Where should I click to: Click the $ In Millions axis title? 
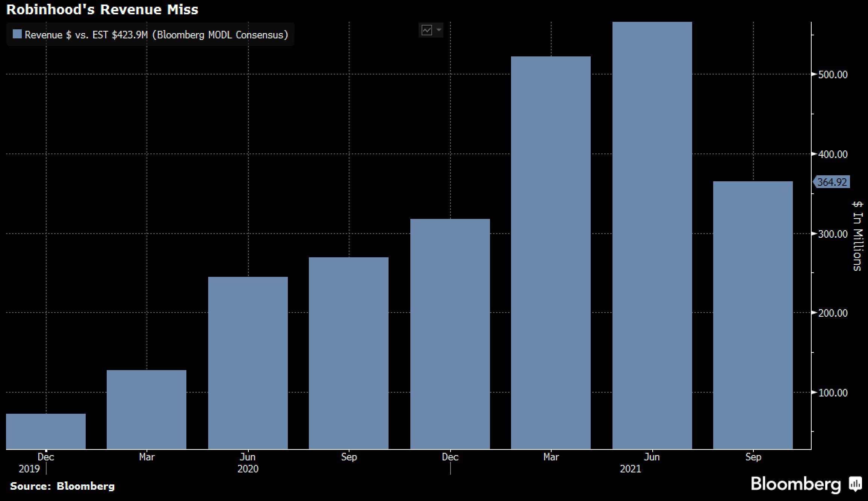tap(857, 236)
